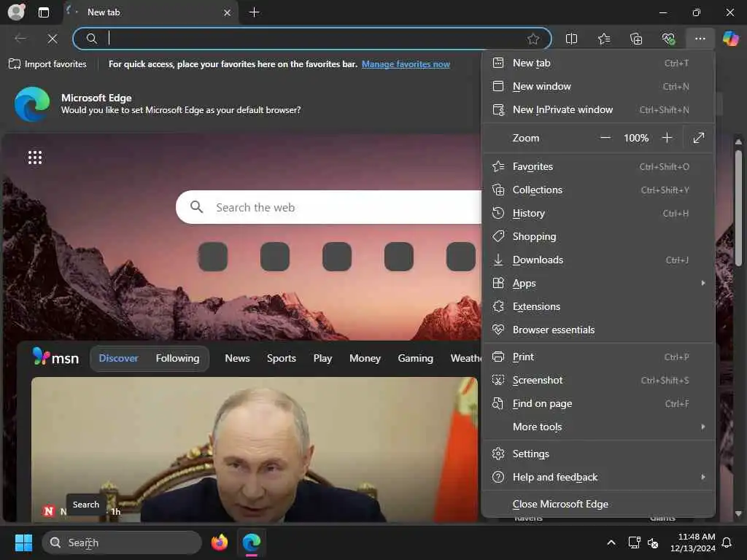The height and width of the screenshot is (560, 747).
Task: Add a new tab with plus icon
Action: click(x=255, y=12)
